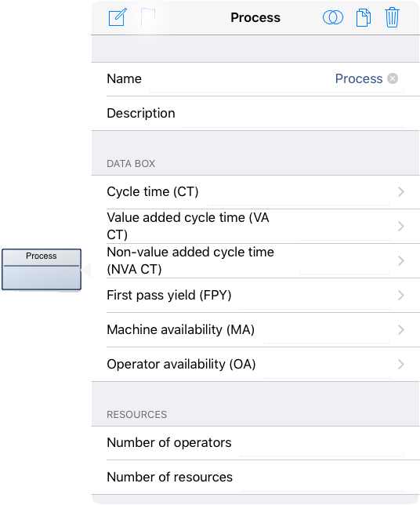The width and height of the screenshot is (420, 505).
Task: Select the Process box on canvas
Action: click(x=42, y=270)
